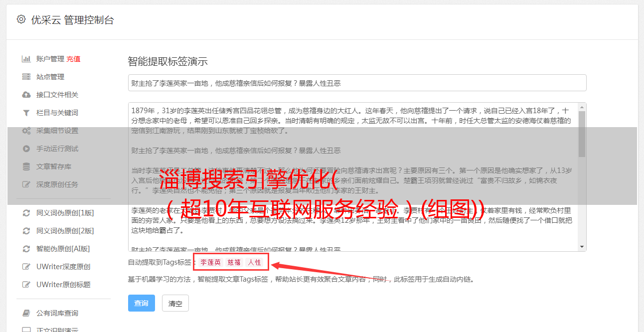Select the 站点管理 server icon

pyautogui.click(x=26, y=77)
